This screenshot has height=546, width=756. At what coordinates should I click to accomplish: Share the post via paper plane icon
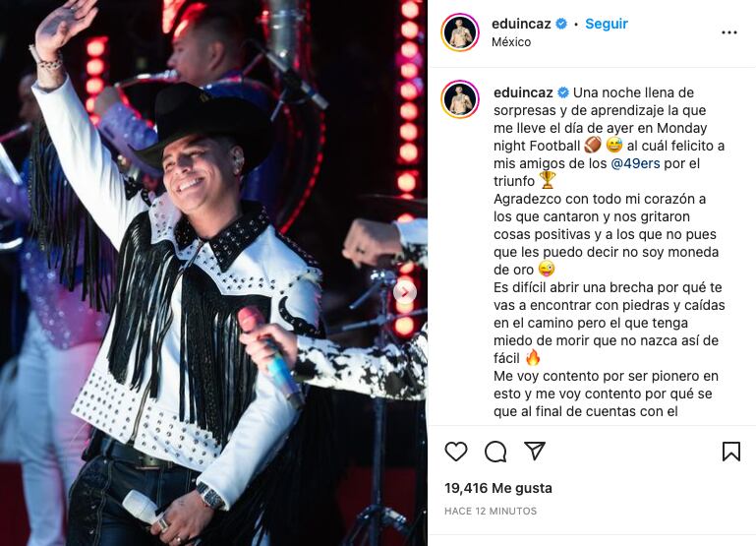535,451
